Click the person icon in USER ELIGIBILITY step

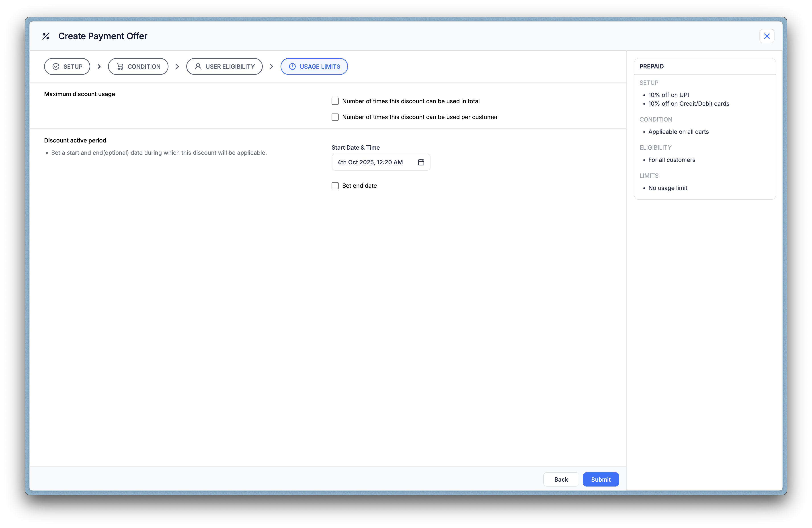click(198, 66)
